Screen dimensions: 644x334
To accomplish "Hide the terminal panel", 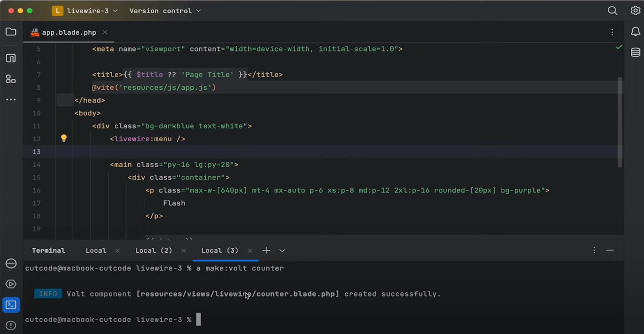I will tap(610, 250).
